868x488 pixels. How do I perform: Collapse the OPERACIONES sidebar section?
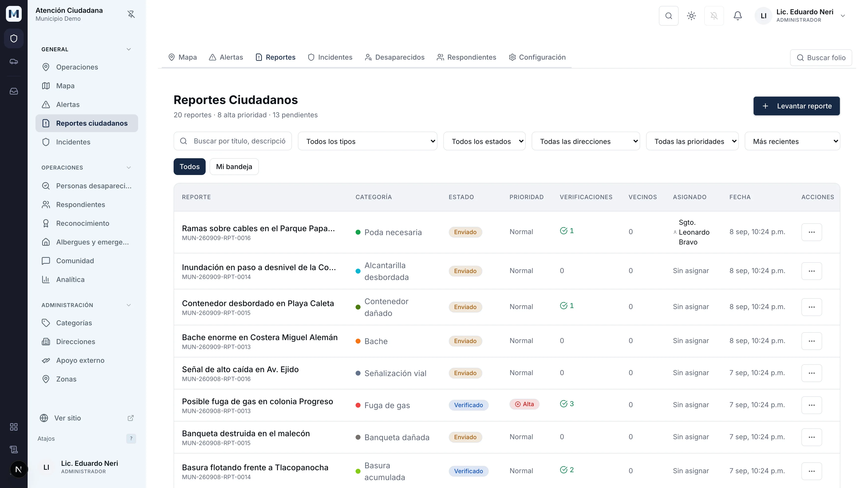tap(129, 167)
